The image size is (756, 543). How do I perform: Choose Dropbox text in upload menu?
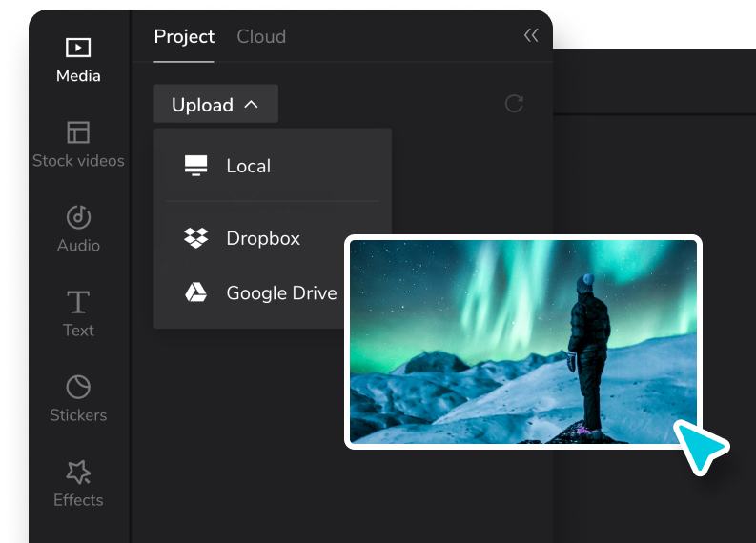click(x=263, y=238)
